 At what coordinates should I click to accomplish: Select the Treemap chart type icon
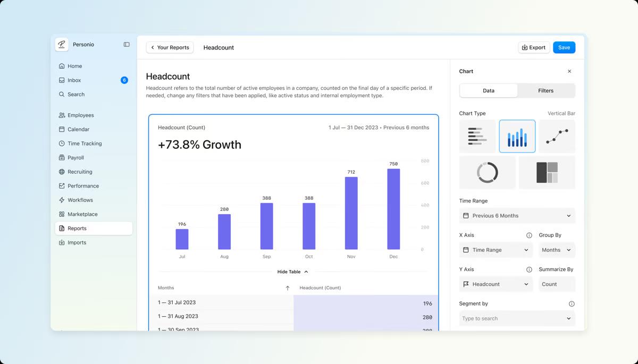pyautogui.click(x=547, y=172)
